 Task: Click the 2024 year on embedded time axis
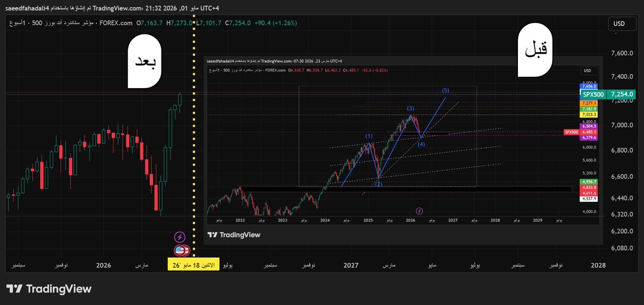[x=325, y=220]
